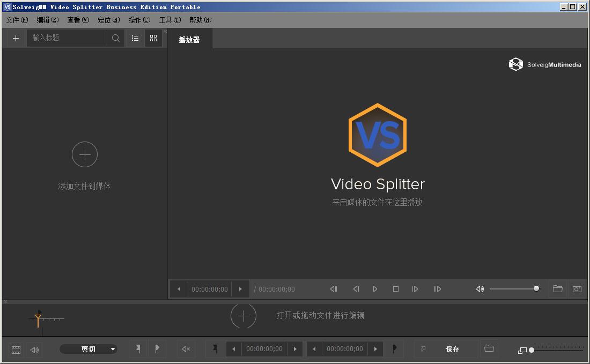
Task: Click the magnifier search icon
Action: 115,38
